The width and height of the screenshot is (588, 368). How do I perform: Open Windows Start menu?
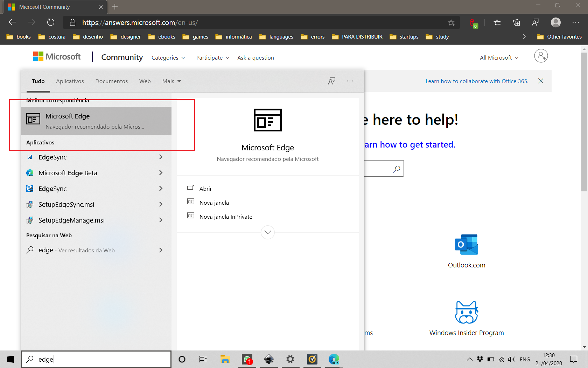(x=10, y=359)
